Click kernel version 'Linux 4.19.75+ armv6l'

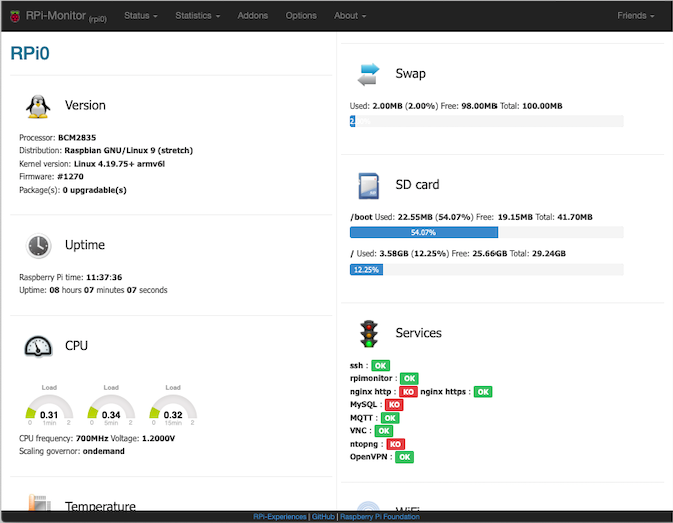coord(119,164)
